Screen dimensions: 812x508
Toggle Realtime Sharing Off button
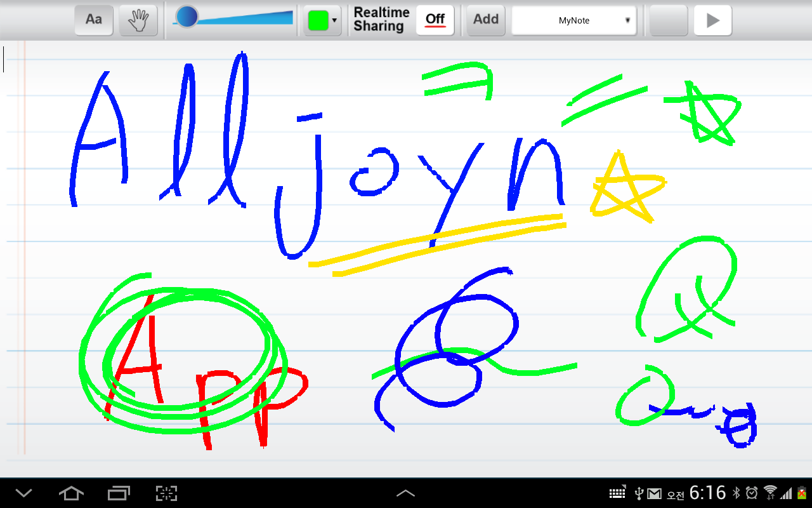(435, 20)
